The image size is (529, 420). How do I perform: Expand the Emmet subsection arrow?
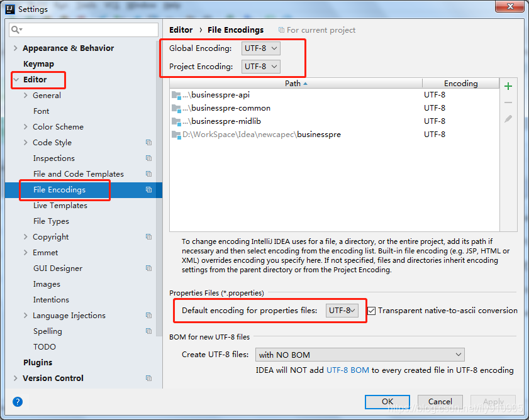click(x=26, y=252)
